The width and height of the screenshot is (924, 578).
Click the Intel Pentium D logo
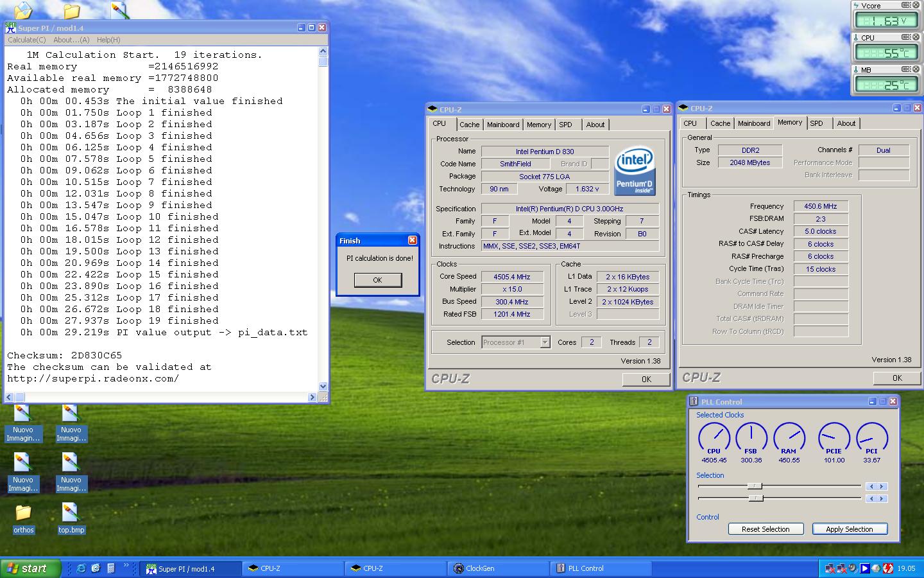(634, 170)
